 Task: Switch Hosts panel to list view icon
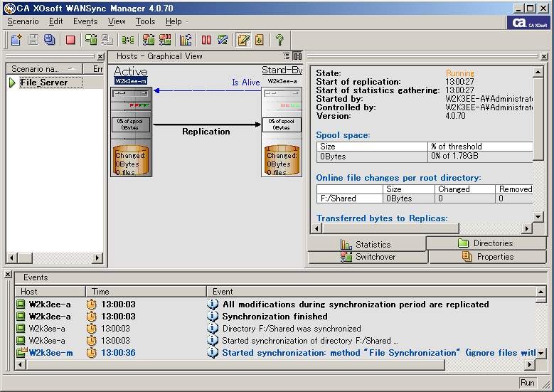[x=286, y=56]
